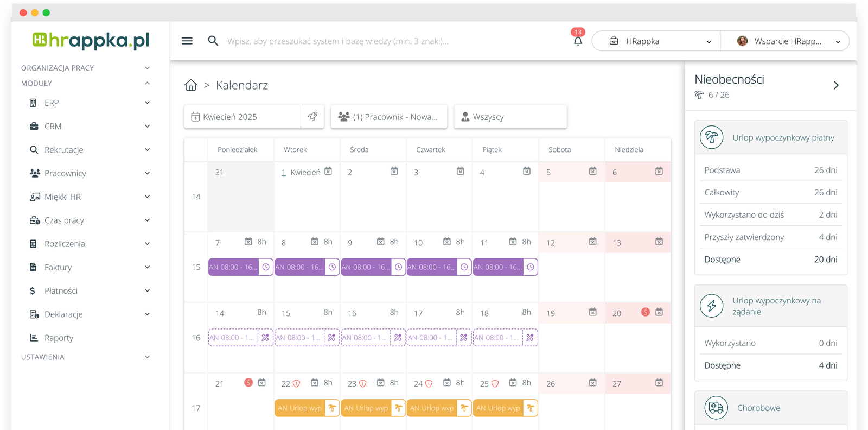Select the purple shift on April 9
The width and height of the screenshot is (868, 430).
coord(366,267)
